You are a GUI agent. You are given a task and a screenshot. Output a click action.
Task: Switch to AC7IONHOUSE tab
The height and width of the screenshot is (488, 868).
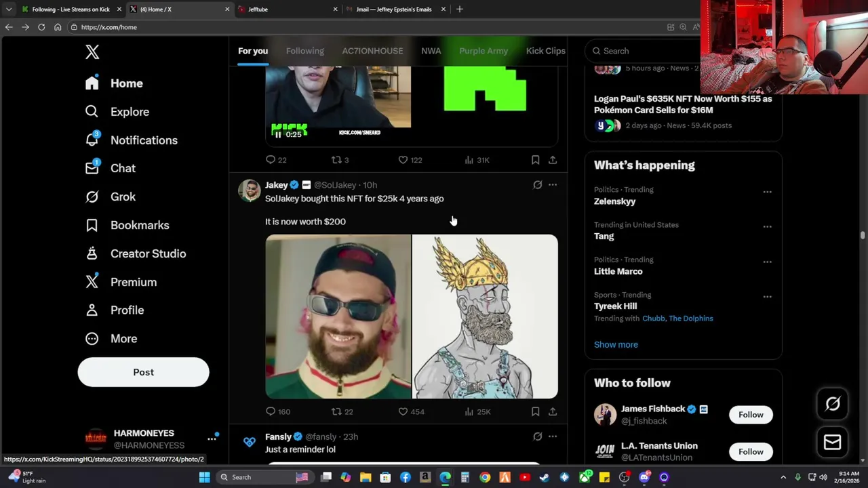coord(372,51)
